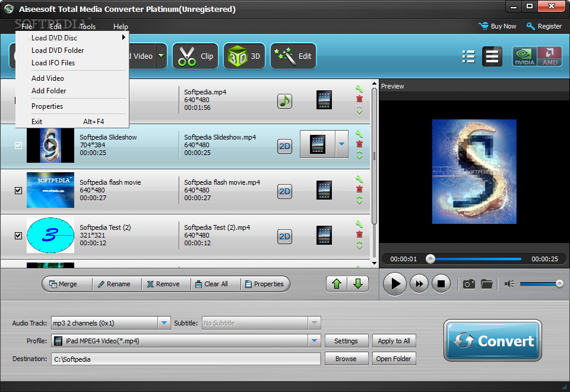Click the Apply to All button
Viewport: 570px width, 392px height.
tap(394, 341)
